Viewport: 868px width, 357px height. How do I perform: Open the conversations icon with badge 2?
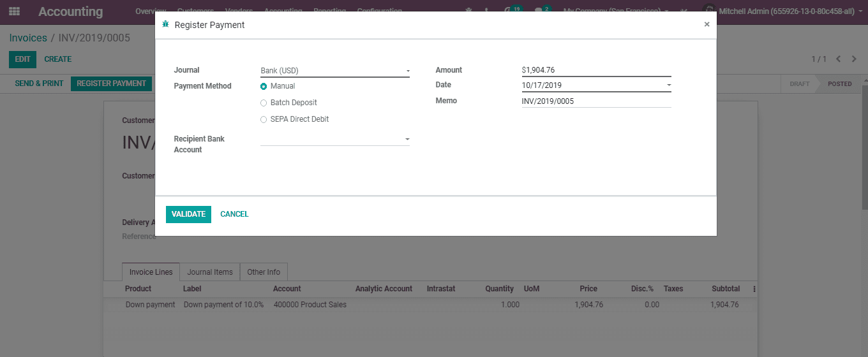click(x=539, y=11)
